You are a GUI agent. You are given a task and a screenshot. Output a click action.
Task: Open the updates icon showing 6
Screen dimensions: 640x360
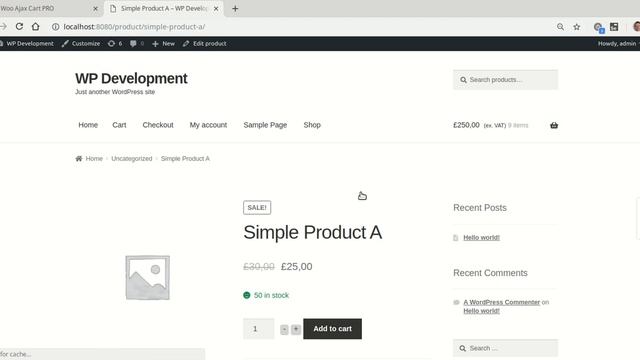coord(115,43)
